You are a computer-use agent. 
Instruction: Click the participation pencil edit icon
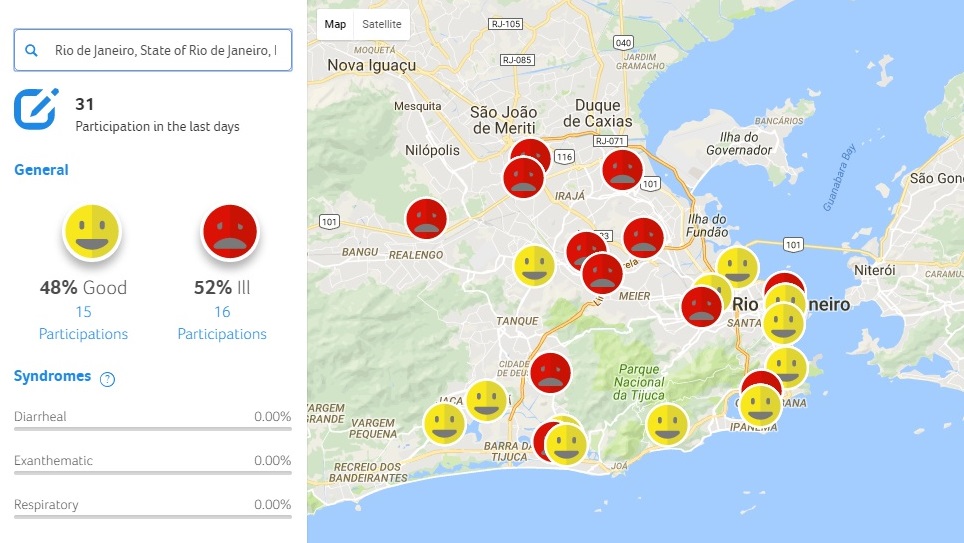point(36,109)
